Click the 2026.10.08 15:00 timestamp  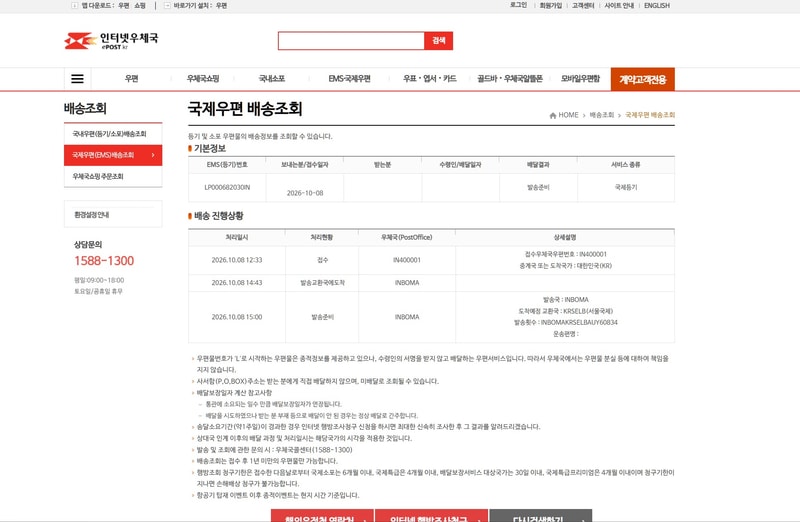(237, 317)
